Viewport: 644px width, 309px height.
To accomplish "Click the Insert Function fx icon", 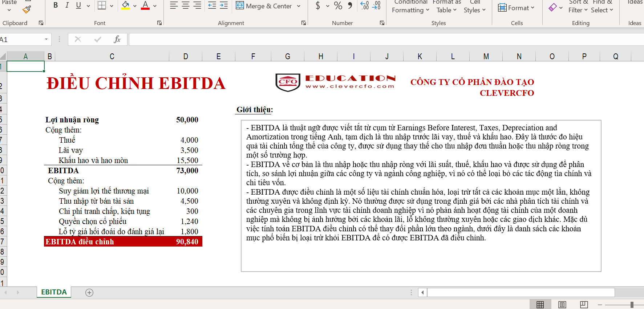I will (x=117, y=39).
